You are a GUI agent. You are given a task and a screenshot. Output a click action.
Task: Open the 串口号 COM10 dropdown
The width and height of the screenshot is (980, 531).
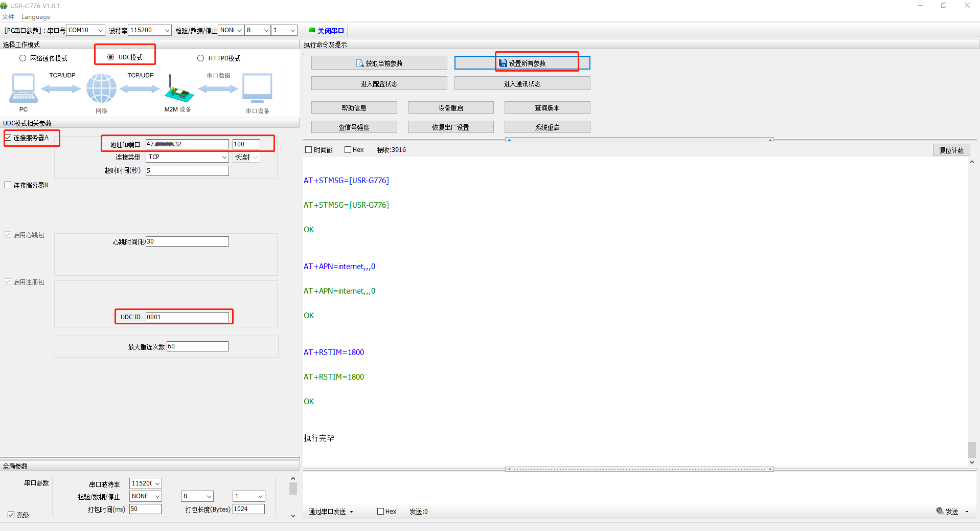tap(100, 31)
